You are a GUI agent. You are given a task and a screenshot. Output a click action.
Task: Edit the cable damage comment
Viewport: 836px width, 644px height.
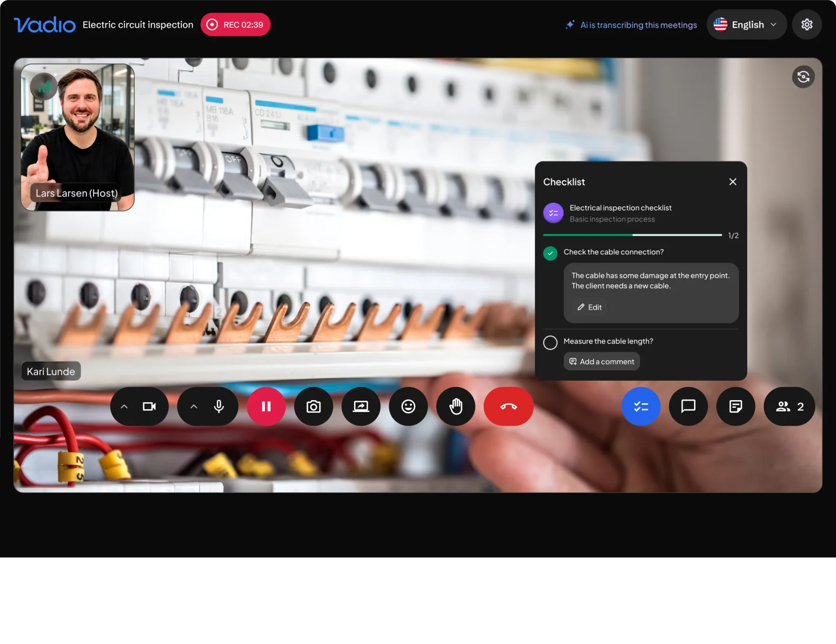tap(589, 307)
